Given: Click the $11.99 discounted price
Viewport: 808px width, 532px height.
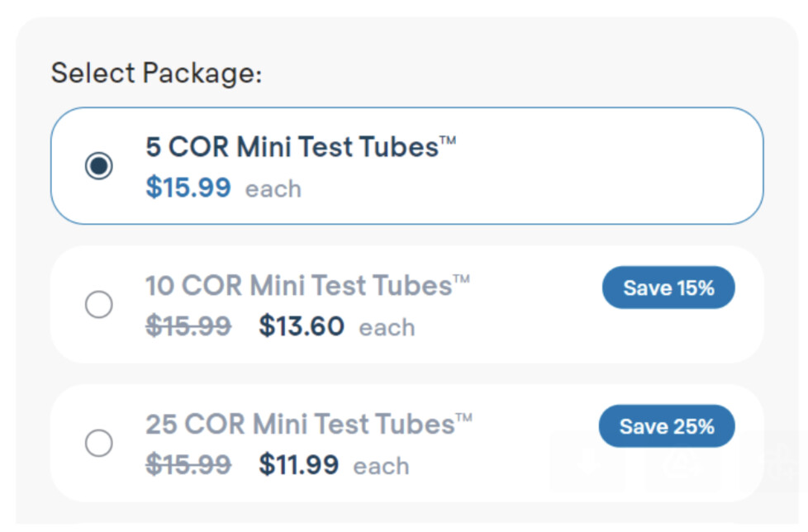Looking at the screenshot, I should click(299, 464).
